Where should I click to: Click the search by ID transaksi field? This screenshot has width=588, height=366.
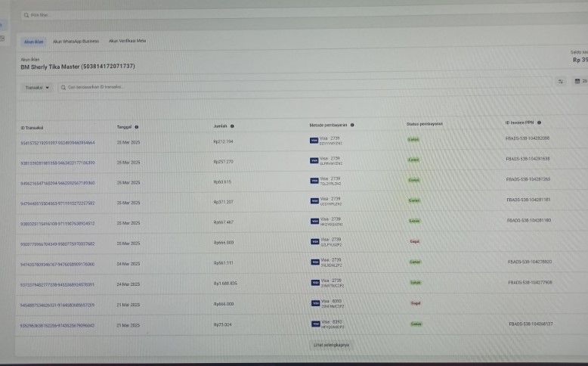pos(151,88)
